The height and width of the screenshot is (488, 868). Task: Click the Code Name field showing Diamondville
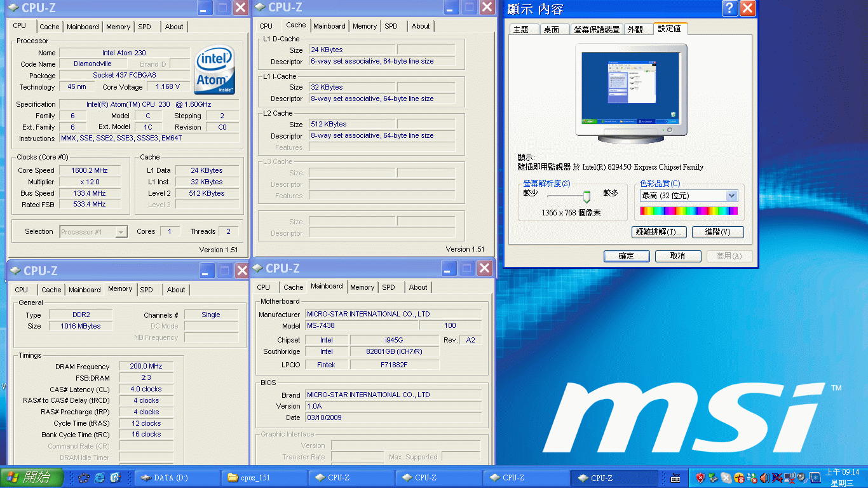coord(93,64)
